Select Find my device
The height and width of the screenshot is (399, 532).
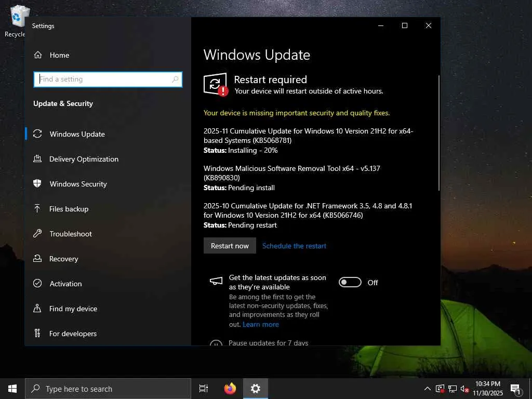click(x=108, y=309)
